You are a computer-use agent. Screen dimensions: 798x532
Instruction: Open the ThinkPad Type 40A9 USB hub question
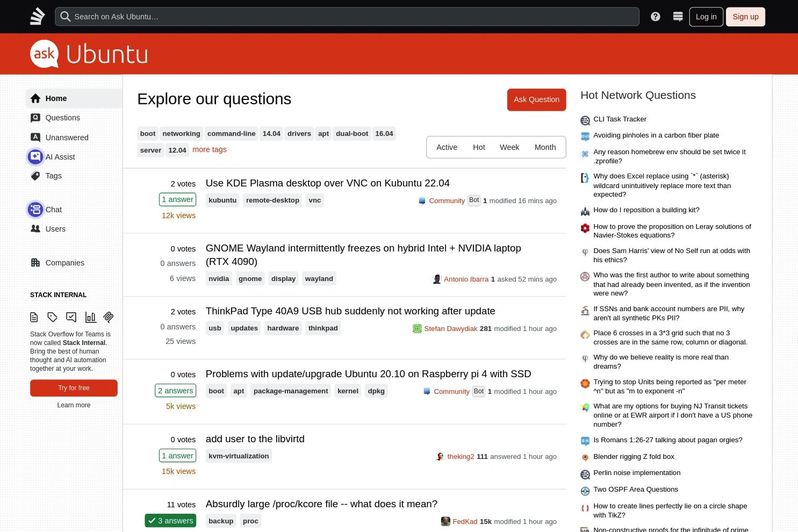(x=350, y=311)
